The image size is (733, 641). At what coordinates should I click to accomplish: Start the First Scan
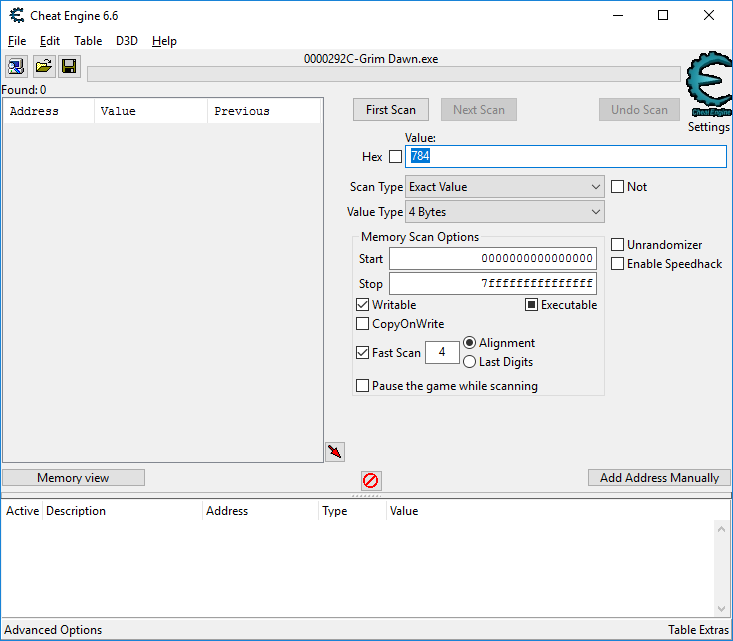(x=391, y=110)
